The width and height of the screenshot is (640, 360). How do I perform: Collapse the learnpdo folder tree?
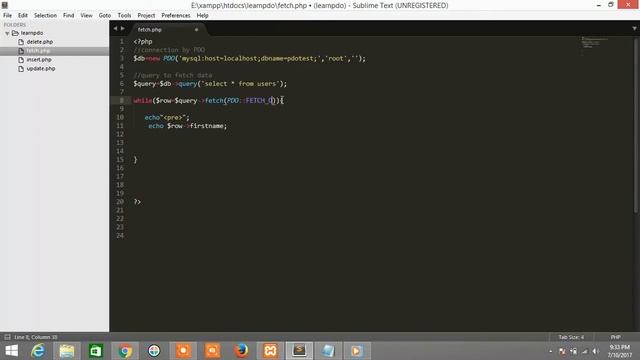7,33
